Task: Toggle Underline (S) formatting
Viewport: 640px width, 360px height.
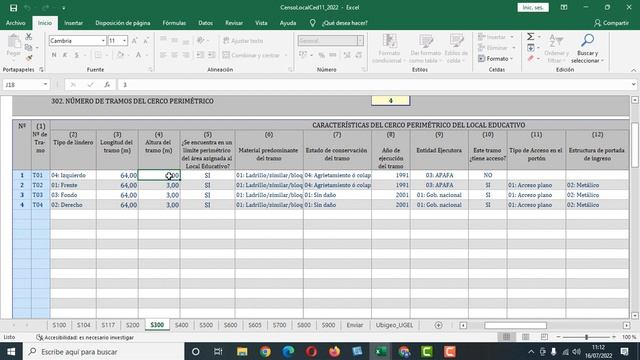Action: coord(76,55)
